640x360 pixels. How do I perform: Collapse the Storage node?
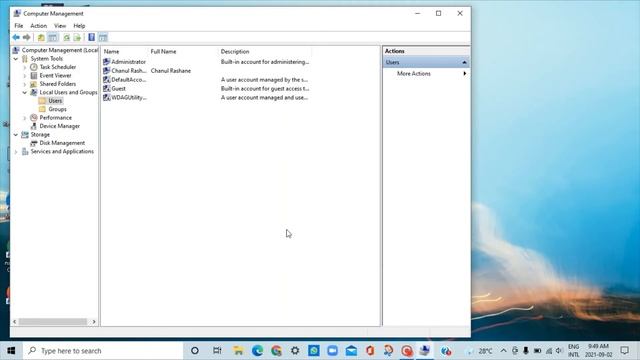(16, 135)
